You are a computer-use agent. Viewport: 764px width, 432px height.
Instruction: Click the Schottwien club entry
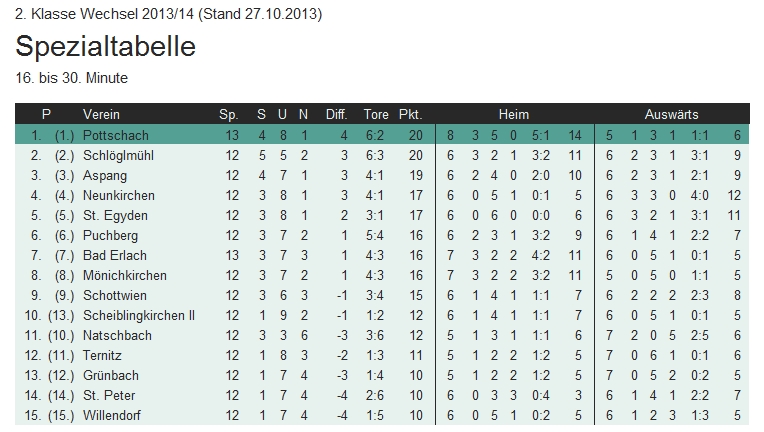click(115, 295)
